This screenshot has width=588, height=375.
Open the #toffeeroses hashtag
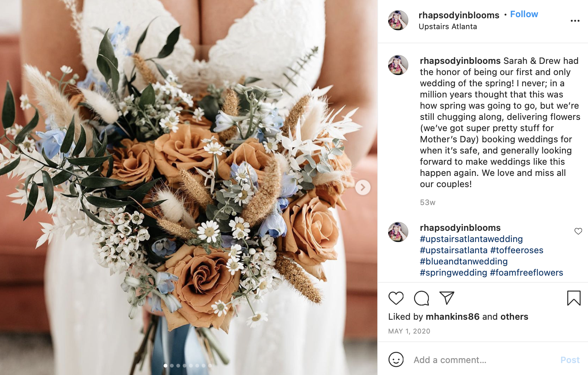pos(517,250)
